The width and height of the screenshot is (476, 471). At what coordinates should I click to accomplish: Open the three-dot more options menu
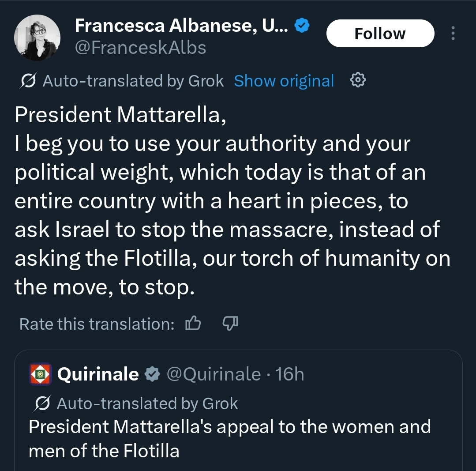click(452, 34)
